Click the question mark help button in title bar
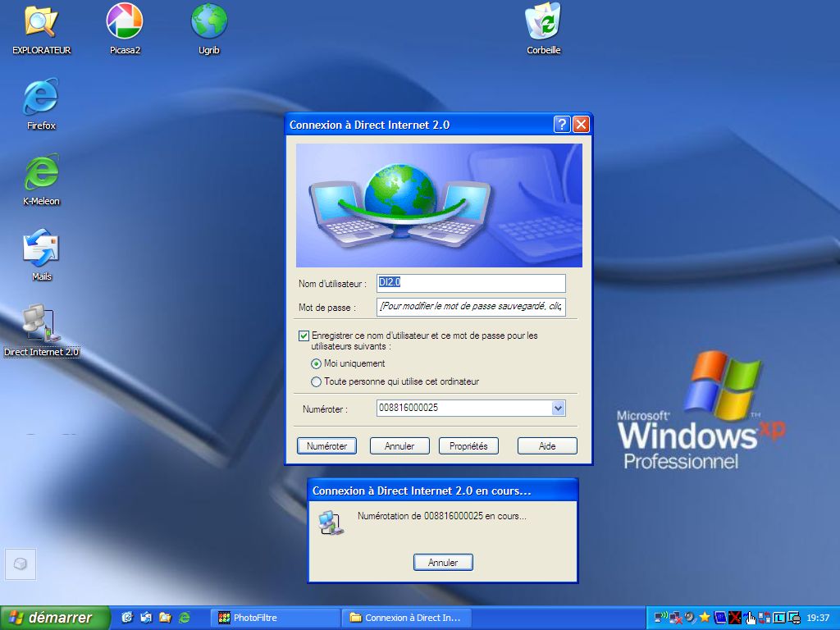840x630 pixels. [561, 125]
